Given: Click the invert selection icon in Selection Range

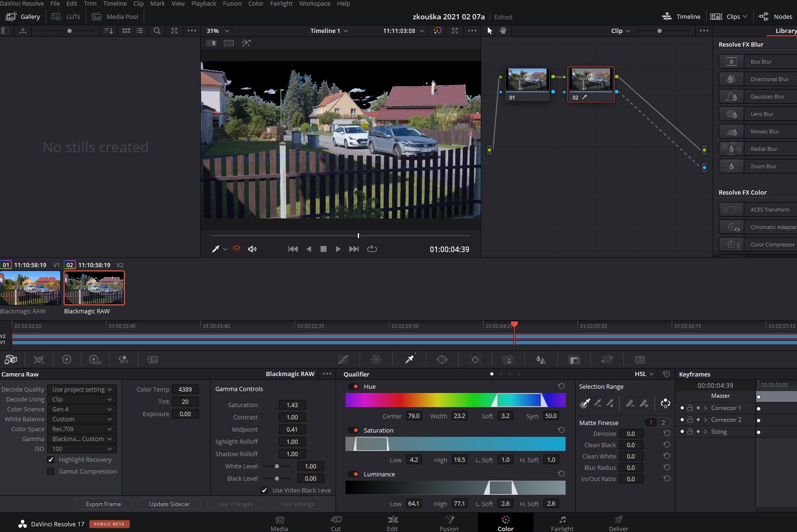Looking at the screenshot, I should tap(665, 403).
